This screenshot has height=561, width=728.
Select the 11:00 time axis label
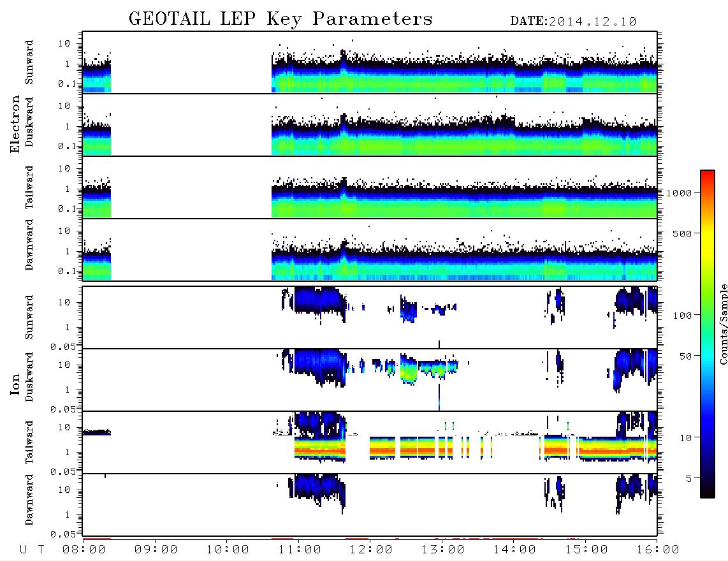300,550
